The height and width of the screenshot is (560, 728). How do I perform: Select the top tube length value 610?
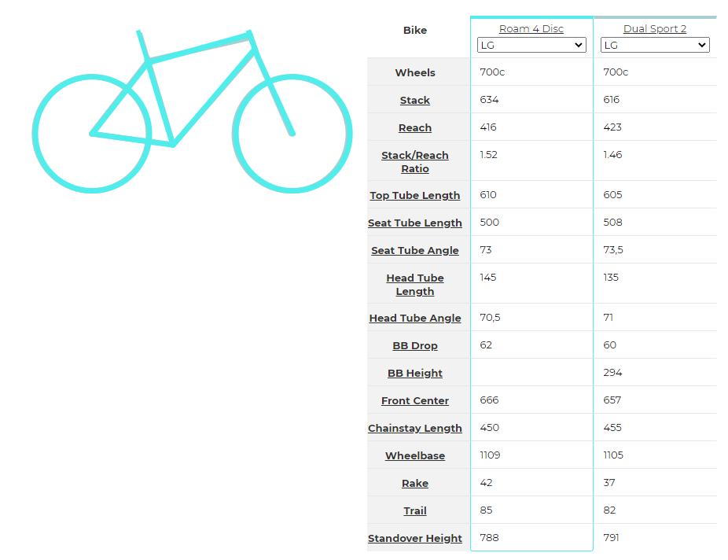[x=488, y=195]
